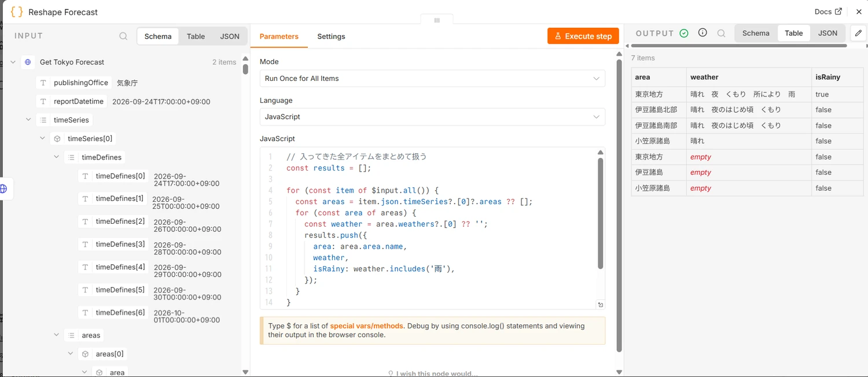Collapse the areas list
This screenshot has width=868, height=377.
click(56, 335)
